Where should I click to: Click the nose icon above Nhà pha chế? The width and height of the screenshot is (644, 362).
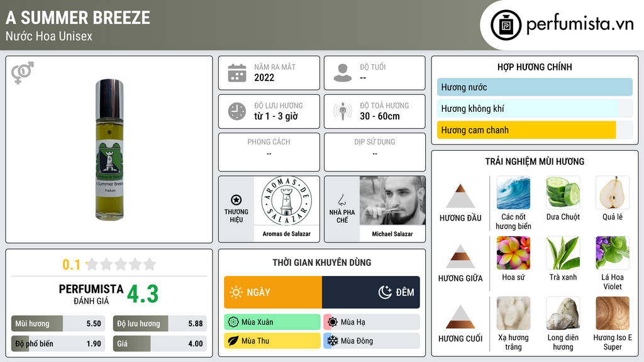341,200
